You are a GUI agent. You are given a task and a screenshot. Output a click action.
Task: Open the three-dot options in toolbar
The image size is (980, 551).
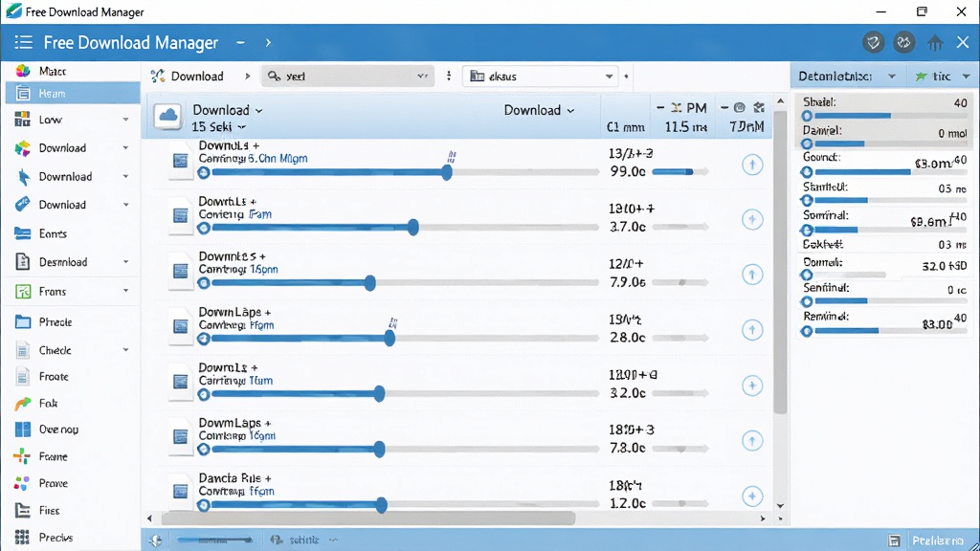[x=449, y=77]
